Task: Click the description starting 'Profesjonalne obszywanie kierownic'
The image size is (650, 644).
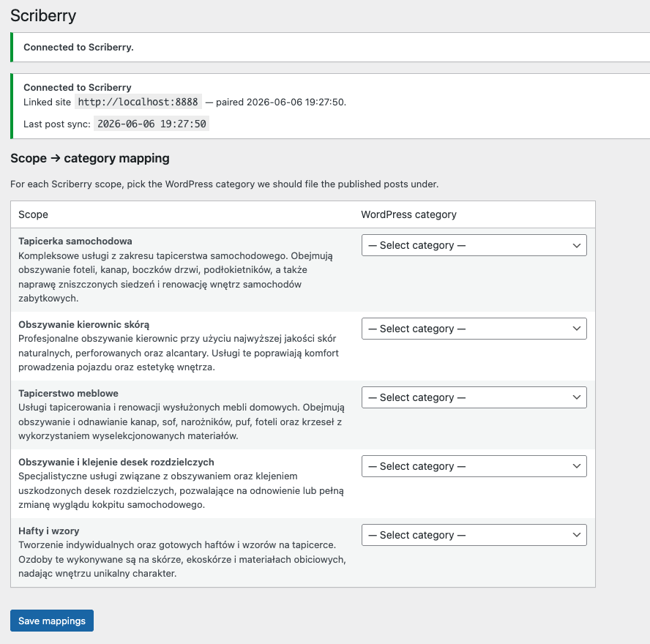Action: (x=179, y=353)
